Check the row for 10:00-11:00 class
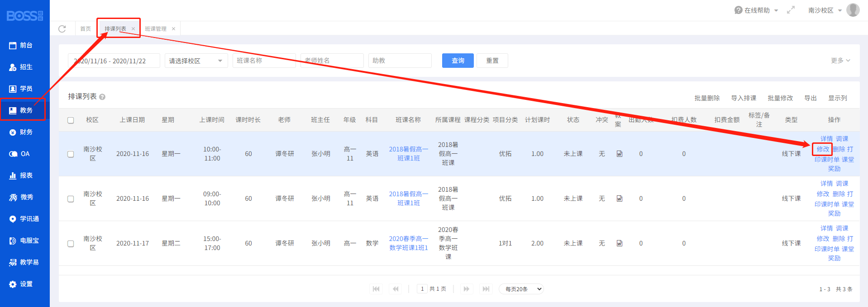The image size is (868, 307). (x=71, y=154)
